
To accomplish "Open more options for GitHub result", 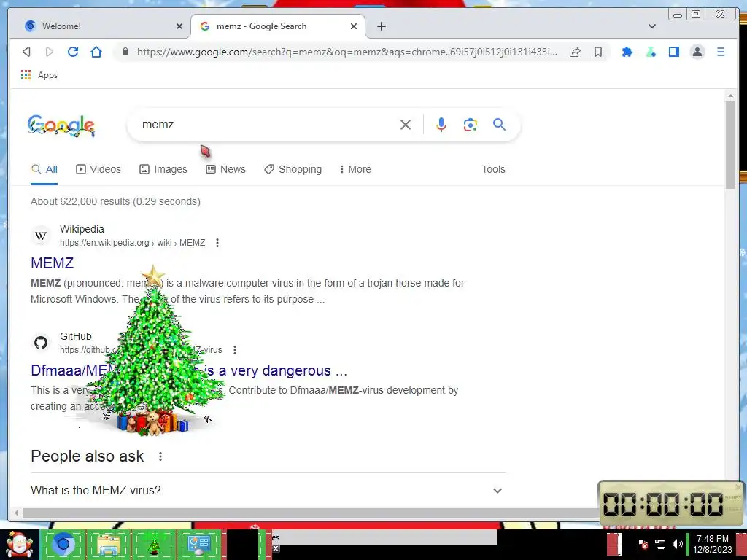I will 235,350.
